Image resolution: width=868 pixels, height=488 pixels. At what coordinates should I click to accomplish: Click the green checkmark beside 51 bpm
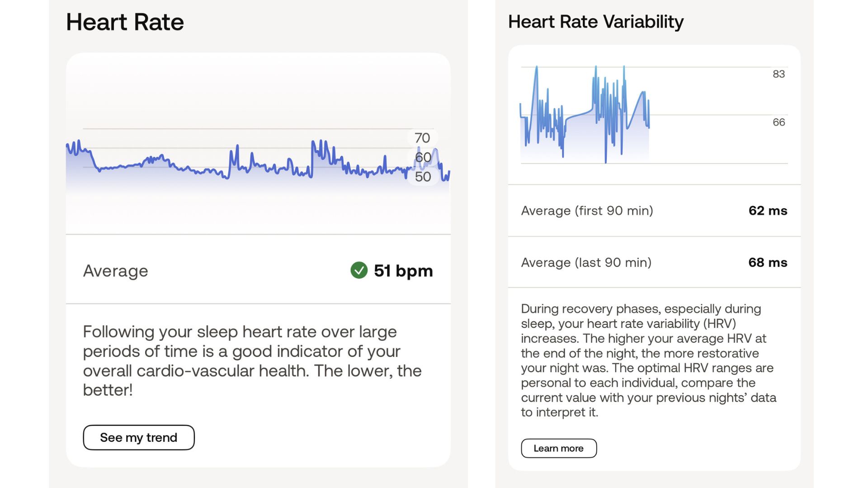point(359,271)
